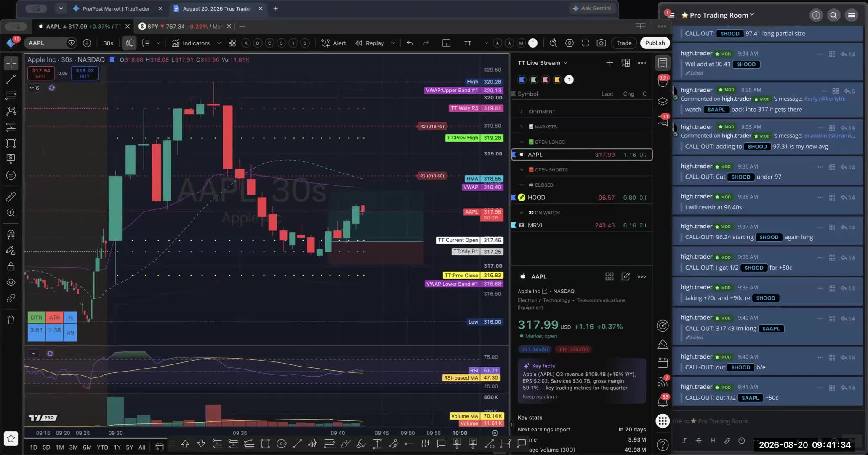Undo the last chart action
This screenshot has height=455, width=868.
click(410, 43)
